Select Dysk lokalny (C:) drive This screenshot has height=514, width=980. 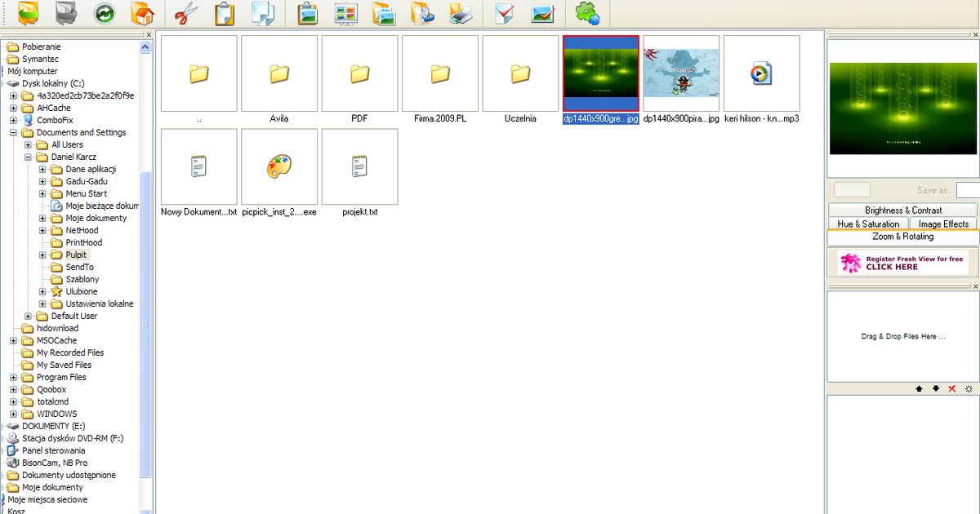tap(53, 83)
